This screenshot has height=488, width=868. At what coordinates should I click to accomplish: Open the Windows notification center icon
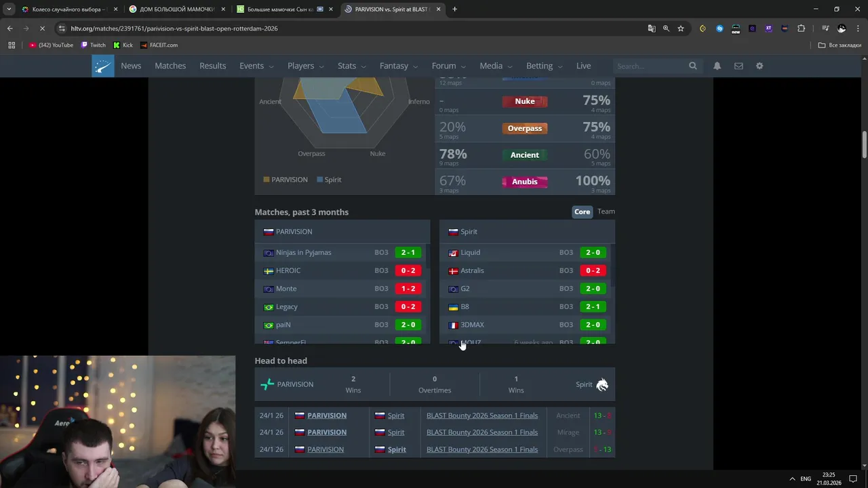[853, 479]
